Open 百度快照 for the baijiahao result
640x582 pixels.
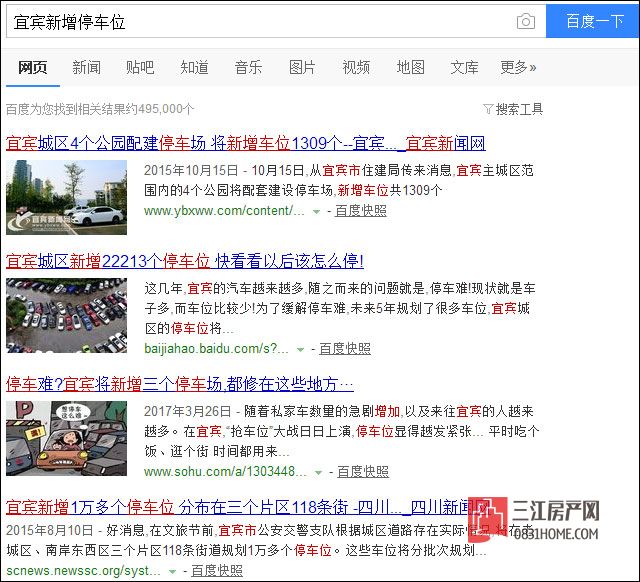pos(345,349)
